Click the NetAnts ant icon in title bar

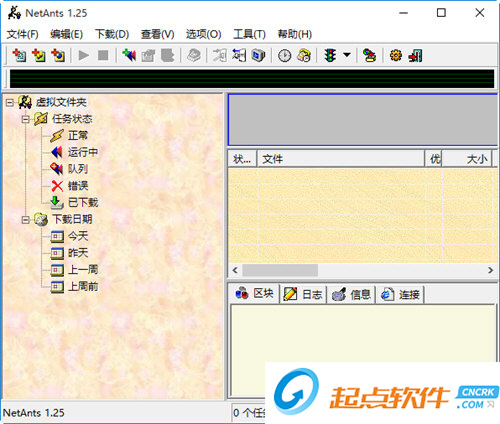[x=14, y=13]
